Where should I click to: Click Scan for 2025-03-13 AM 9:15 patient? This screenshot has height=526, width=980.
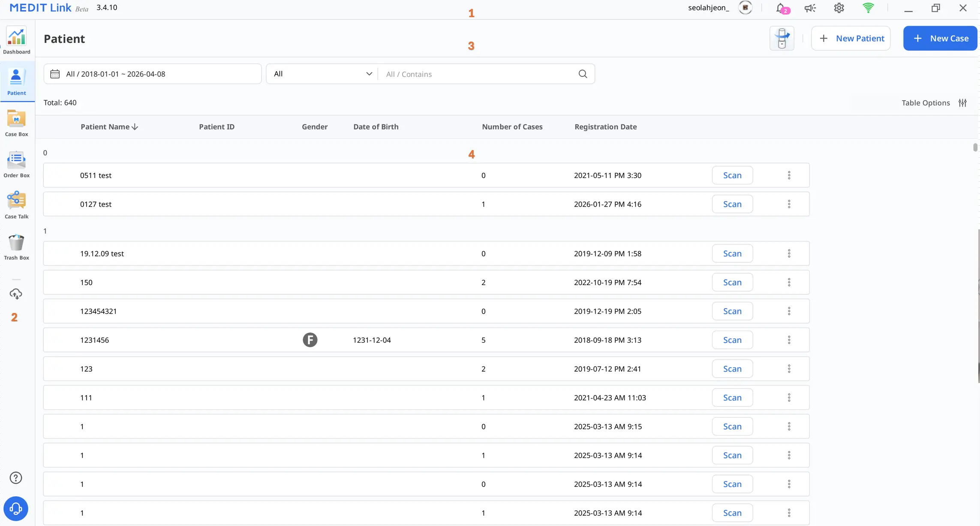[x=732, y=427]
